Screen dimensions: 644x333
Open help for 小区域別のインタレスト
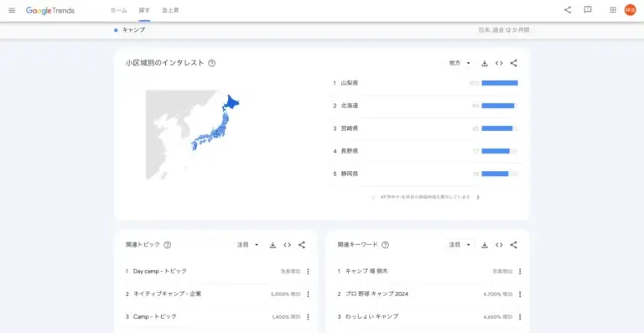(212, 63)
